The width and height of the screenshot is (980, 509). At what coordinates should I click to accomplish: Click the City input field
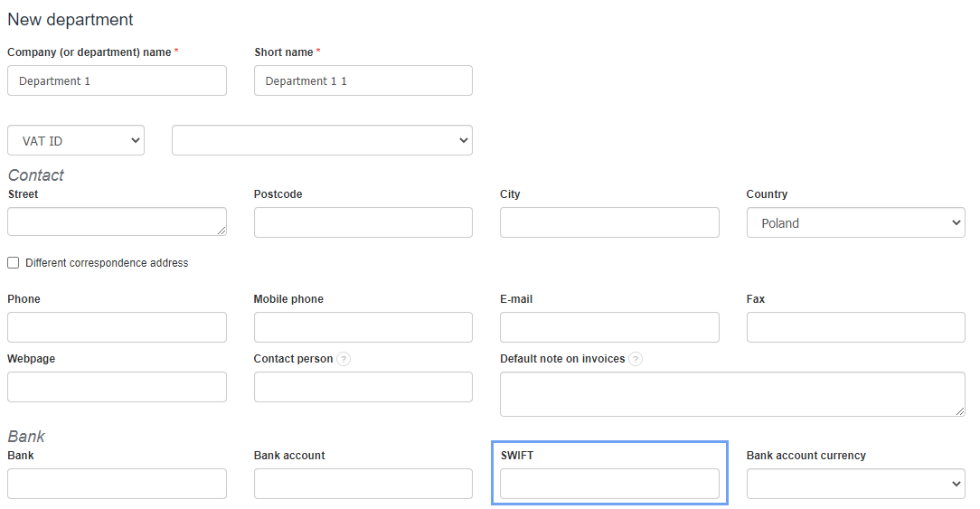[x=609, y=222]
